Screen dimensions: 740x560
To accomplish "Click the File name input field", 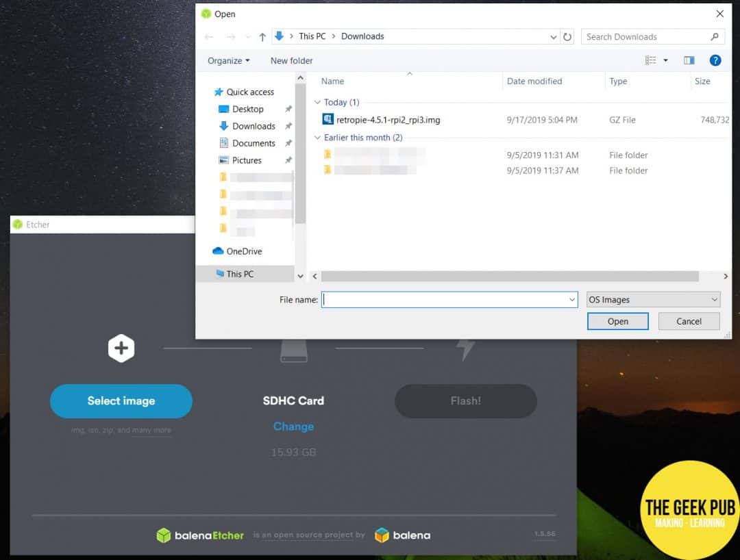I will click(x=445, y=300).
